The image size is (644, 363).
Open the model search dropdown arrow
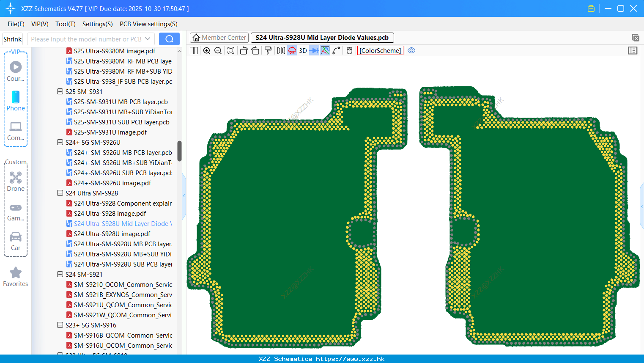[148, 39]
